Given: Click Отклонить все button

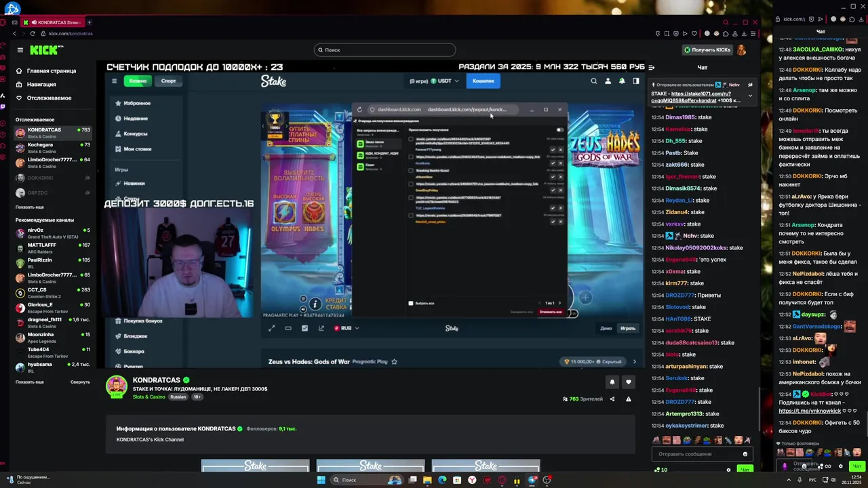Looking at the screenshot, I should tap(551, 312).
